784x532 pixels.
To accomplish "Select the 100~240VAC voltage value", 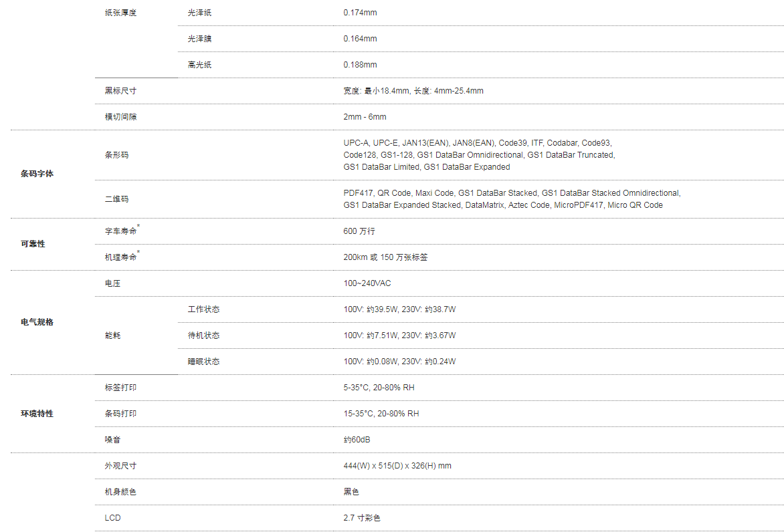I will pos(367,283).
